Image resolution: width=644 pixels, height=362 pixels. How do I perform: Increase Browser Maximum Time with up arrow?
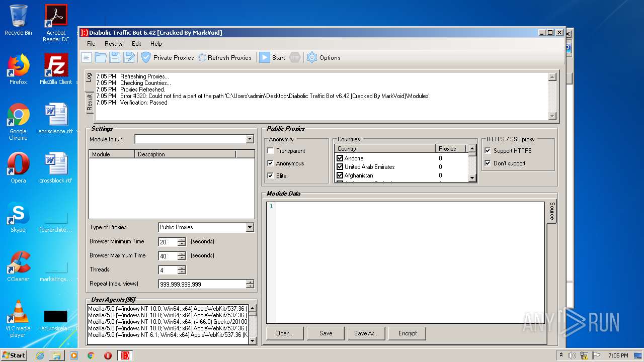pos(182,253)
